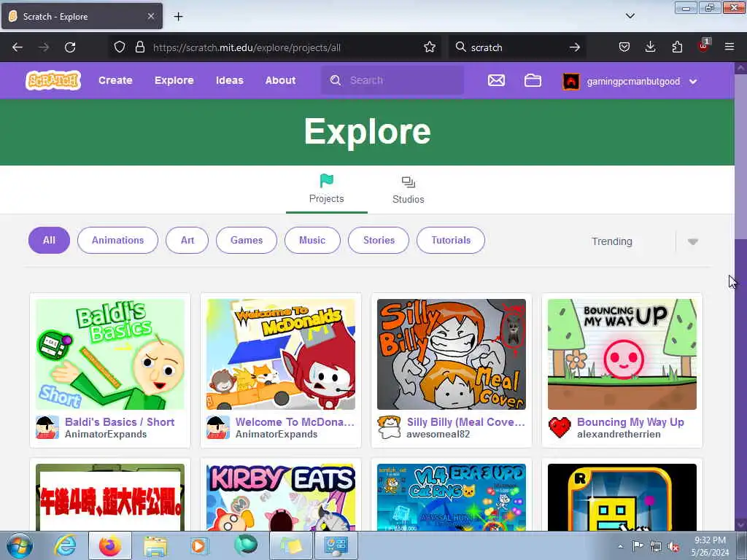Click the Firefox search box containing scratch

coord(517,47)
